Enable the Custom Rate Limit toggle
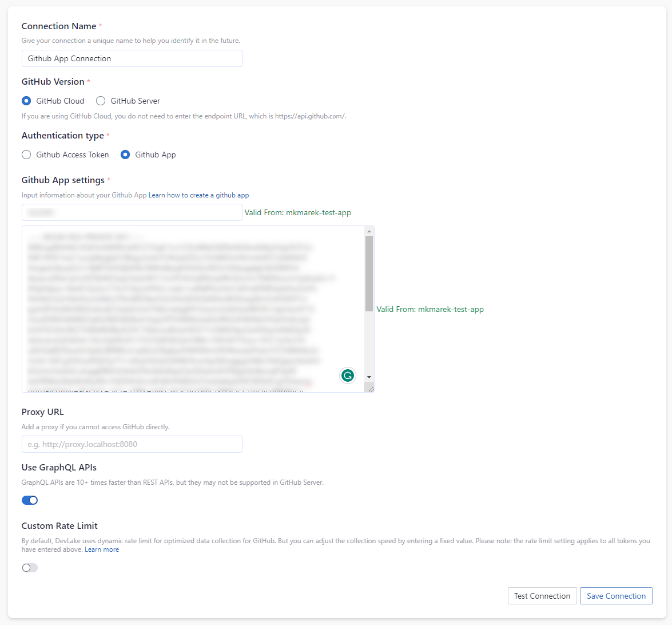 click(x=30, y=568)
